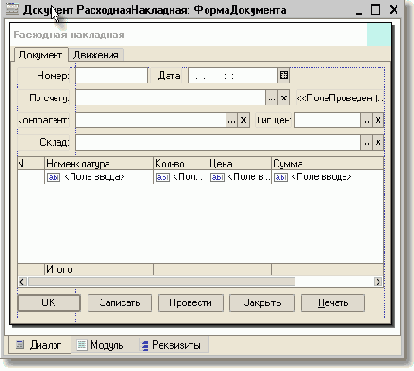414x371 pixels.
Task: Click 'ab' icon in Сумма column cell
Action: point(281,177)
